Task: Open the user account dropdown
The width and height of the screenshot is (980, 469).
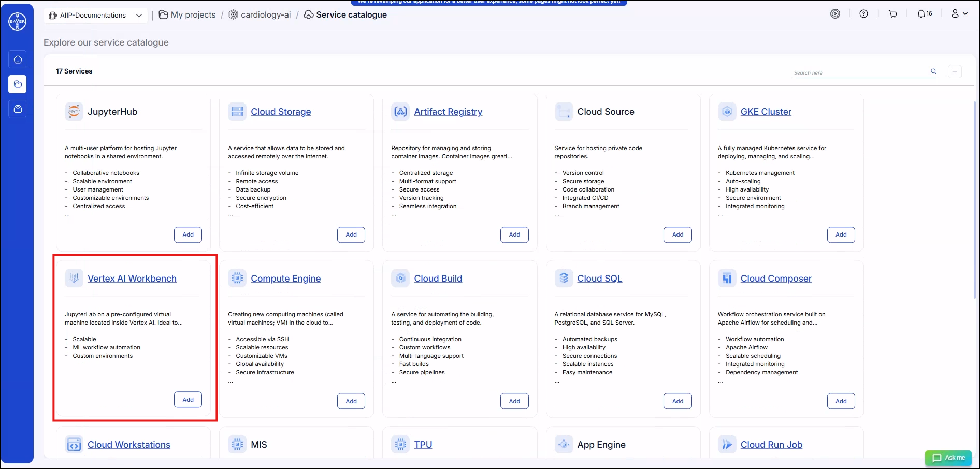Action: [959, 14]
